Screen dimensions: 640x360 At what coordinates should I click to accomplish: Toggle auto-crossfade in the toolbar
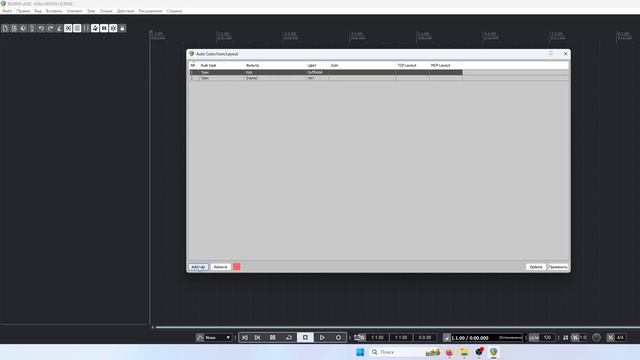68,28
